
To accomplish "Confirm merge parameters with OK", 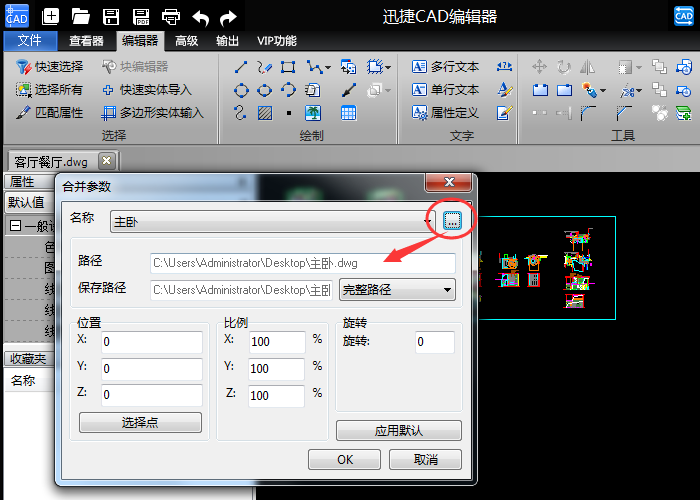I will [344, 459].
